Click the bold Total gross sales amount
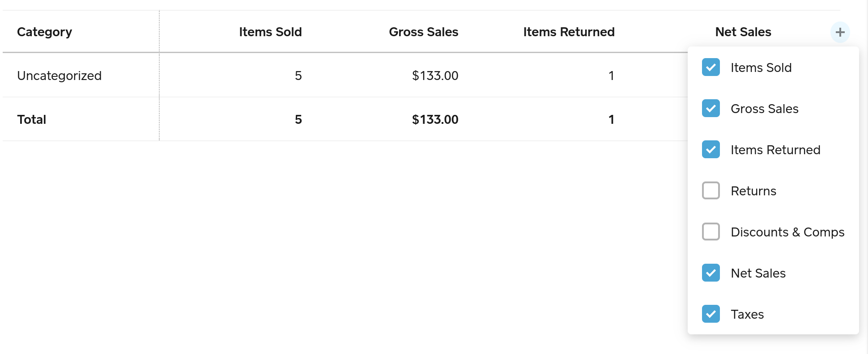 click(435, 120)
